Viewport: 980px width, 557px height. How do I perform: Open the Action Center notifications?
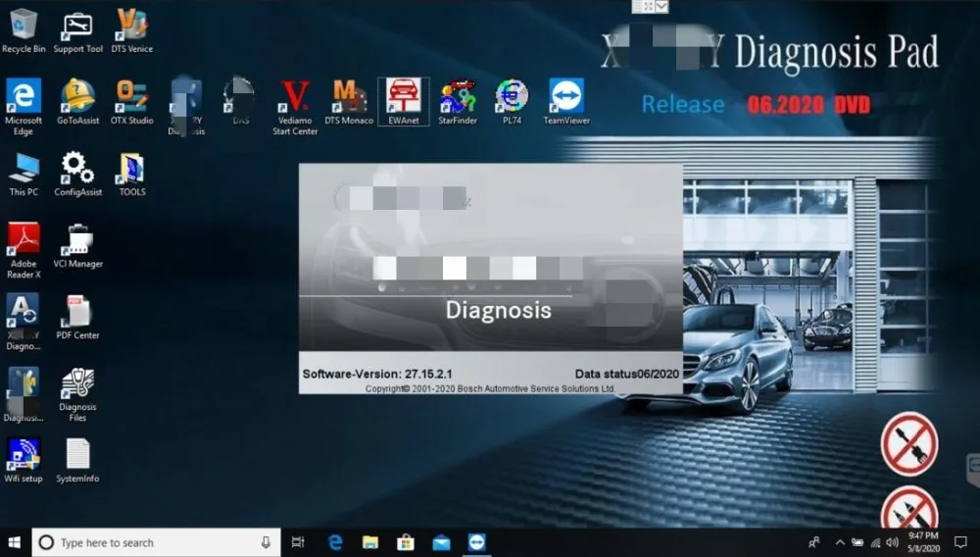point(960,542)
